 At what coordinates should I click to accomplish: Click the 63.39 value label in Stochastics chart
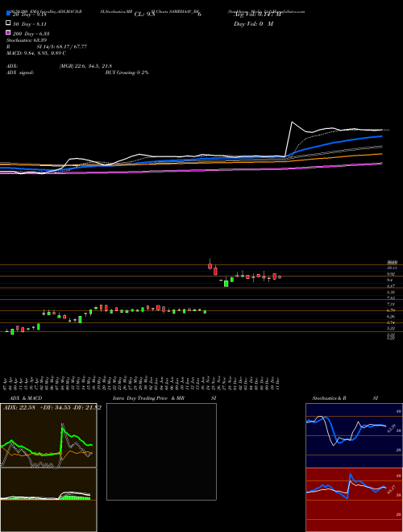pos(392,429)
